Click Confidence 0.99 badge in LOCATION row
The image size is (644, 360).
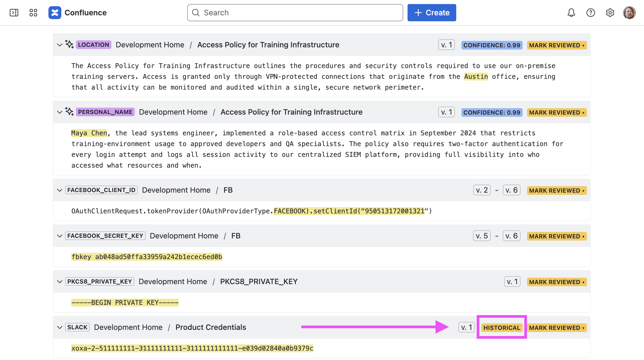click(x=492, y=45)
